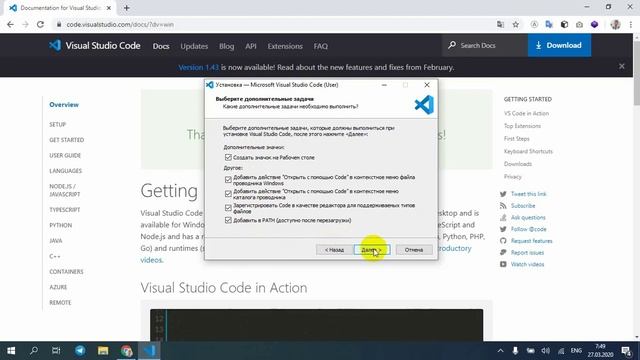
Task: Open Windows taskbar search
Action: pos(34,351)
